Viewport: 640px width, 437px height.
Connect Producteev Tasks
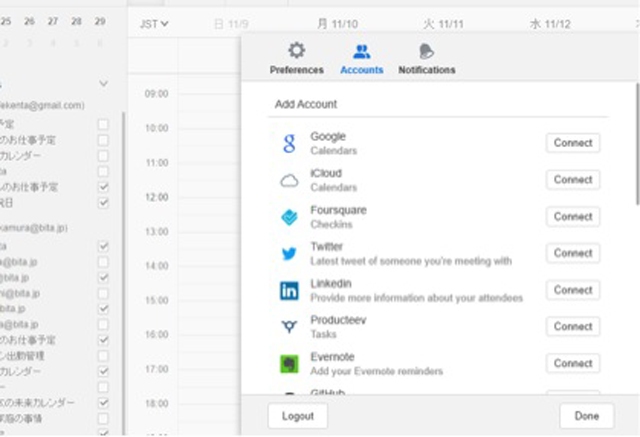573,326
